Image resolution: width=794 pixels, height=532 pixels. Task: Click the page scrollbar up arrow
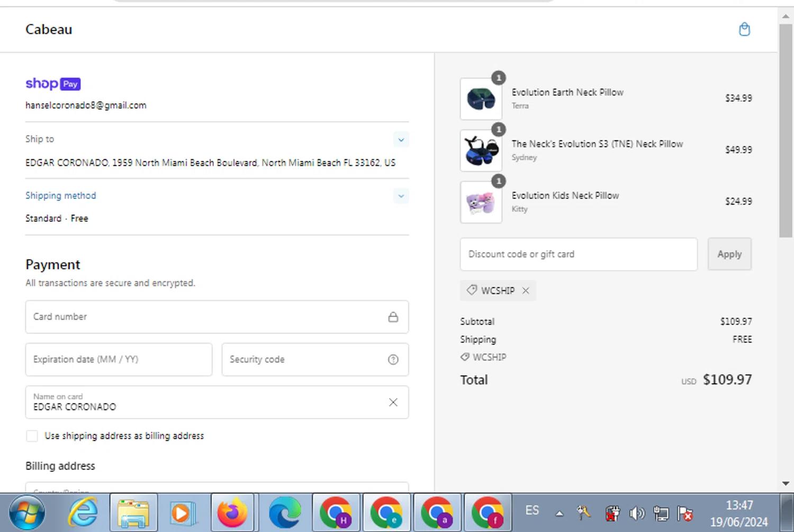(x=786, y=16)
